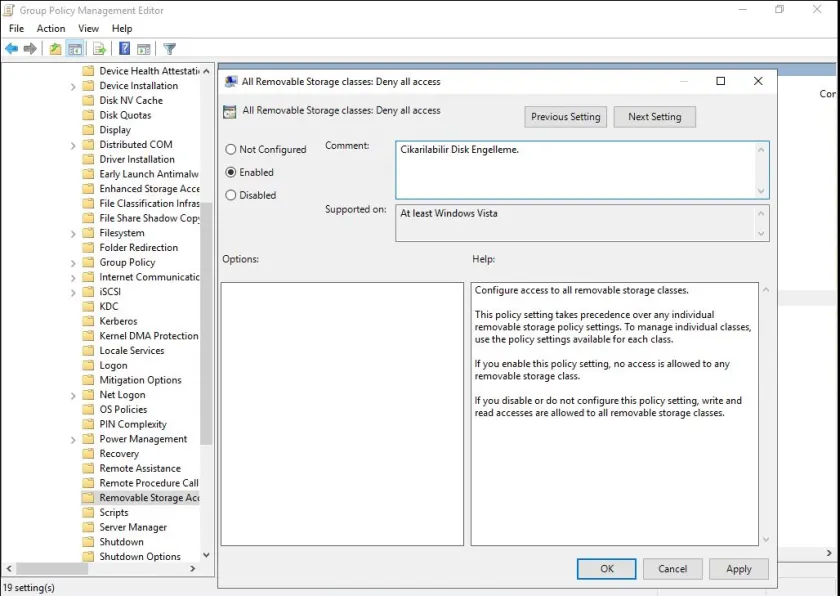
Task: Click the Export List toolbar icon
Action: click(99, 48)
